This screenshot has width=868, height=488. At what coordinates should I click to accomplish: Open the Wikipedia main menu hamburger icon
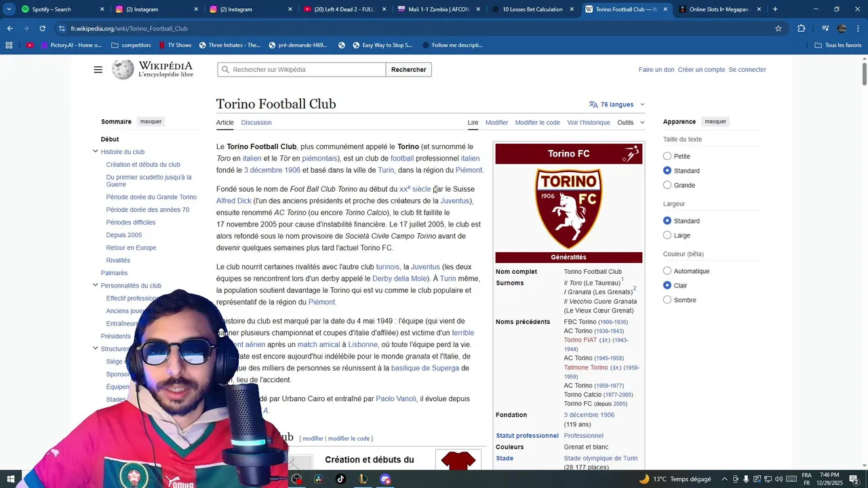pos(98,70)
